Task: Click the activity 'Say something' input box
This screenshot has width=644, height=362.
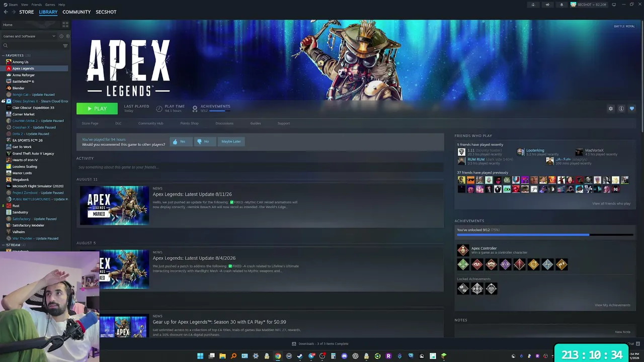Action: click(260, 167)
